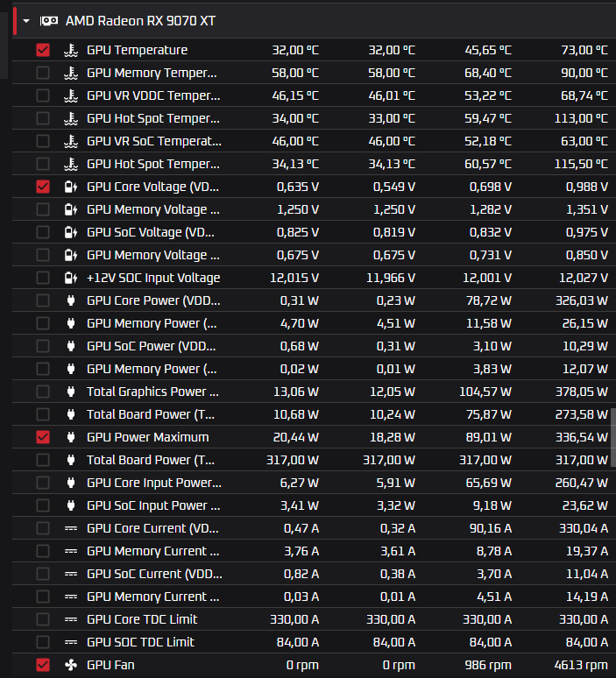Click the 4613 rpm maximum fan value
Image resolution: width=616 pixels, height=678 pixels.
581,665
